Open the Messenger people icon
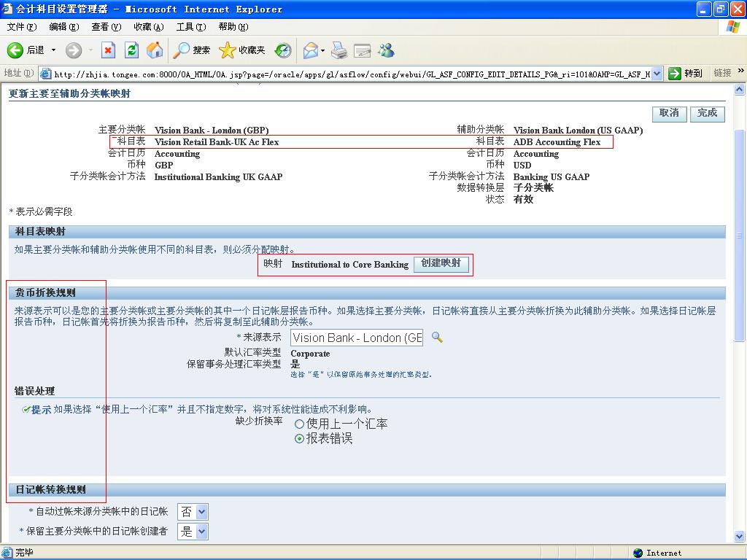 pos(387,50)
